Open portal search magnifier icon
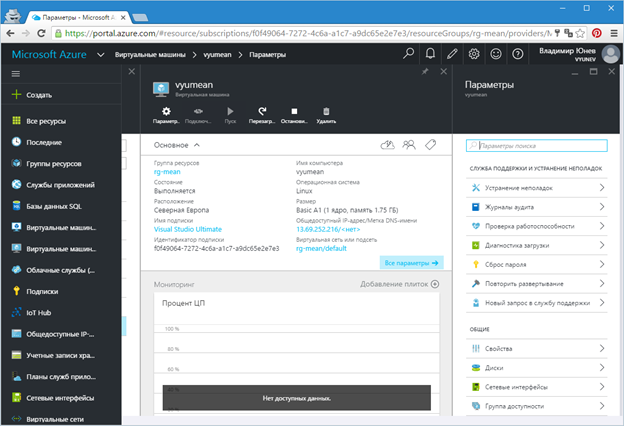The width and height of the screenshot is (624, 426). (408, 53)
